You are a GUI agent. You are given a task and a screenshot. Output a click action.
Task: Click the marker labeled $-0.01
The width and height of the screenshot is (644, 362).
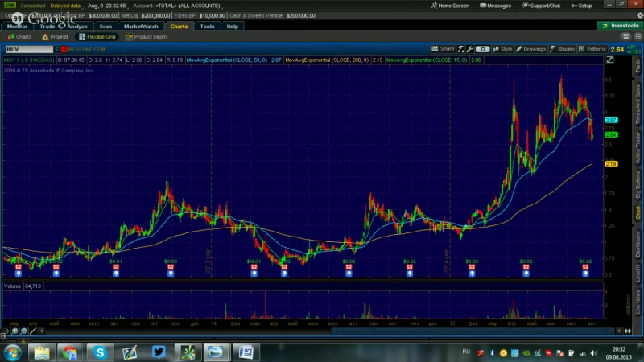tap(254, 267)
